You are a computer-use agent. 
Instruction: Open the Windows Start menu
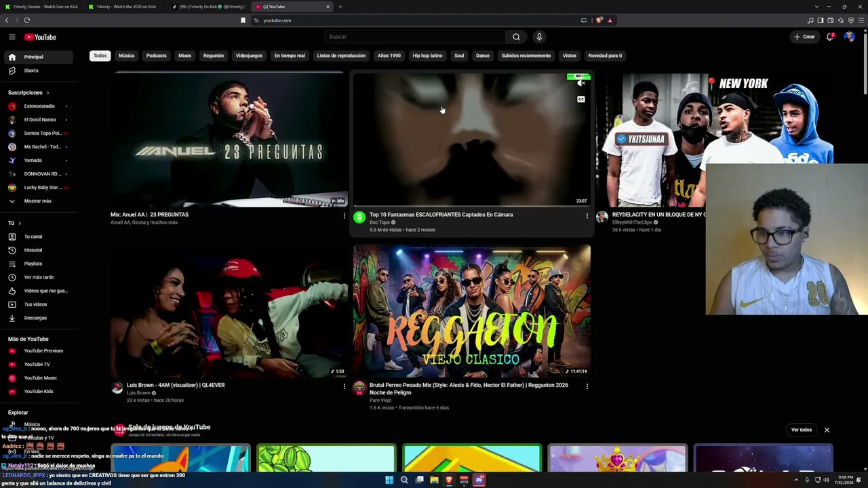click(x=389, y=481)
